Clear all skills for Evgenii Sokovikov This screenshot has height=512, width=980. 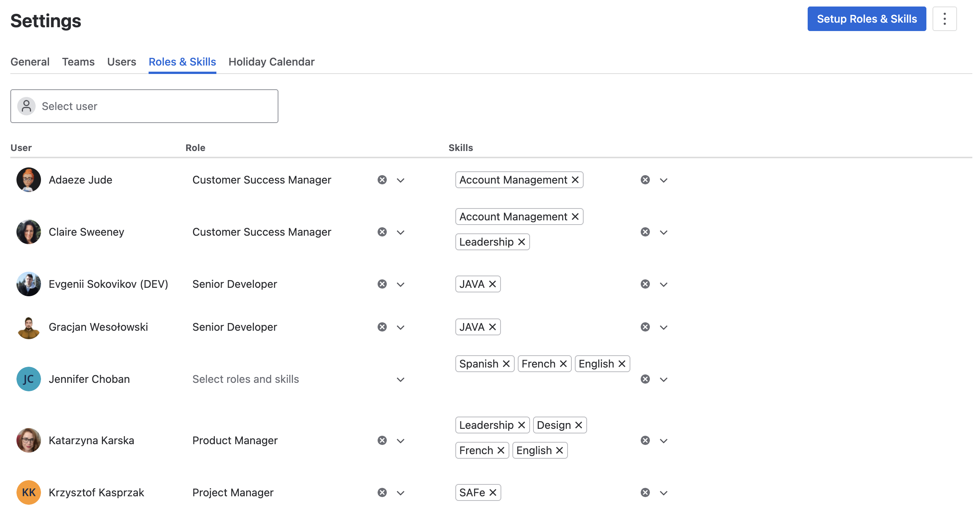(645, 284)
